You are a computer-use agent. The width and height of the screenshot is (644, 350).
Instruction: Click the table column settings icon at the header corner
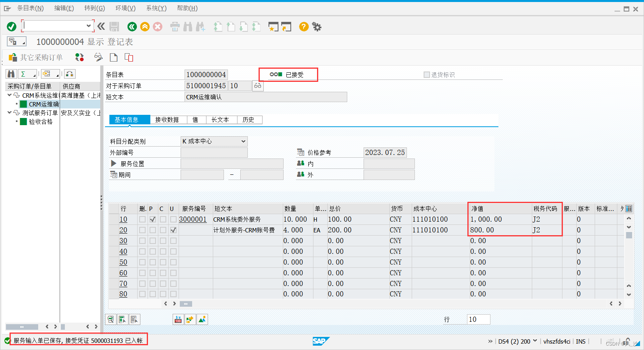pyautogui.click(x=628, y=209)
